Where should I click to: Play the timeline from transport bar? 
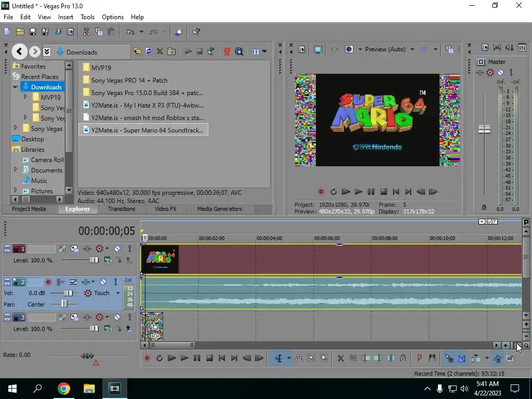pos(184,358)
